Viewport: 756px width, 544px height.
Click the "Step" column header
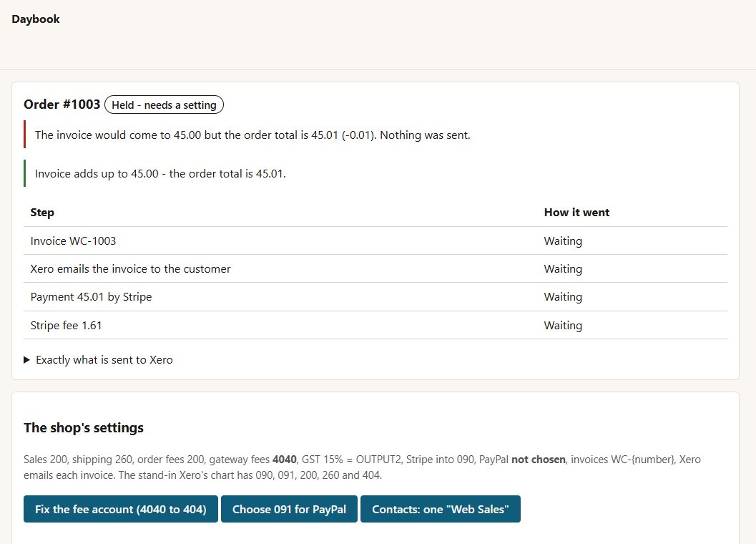[42, 213]
